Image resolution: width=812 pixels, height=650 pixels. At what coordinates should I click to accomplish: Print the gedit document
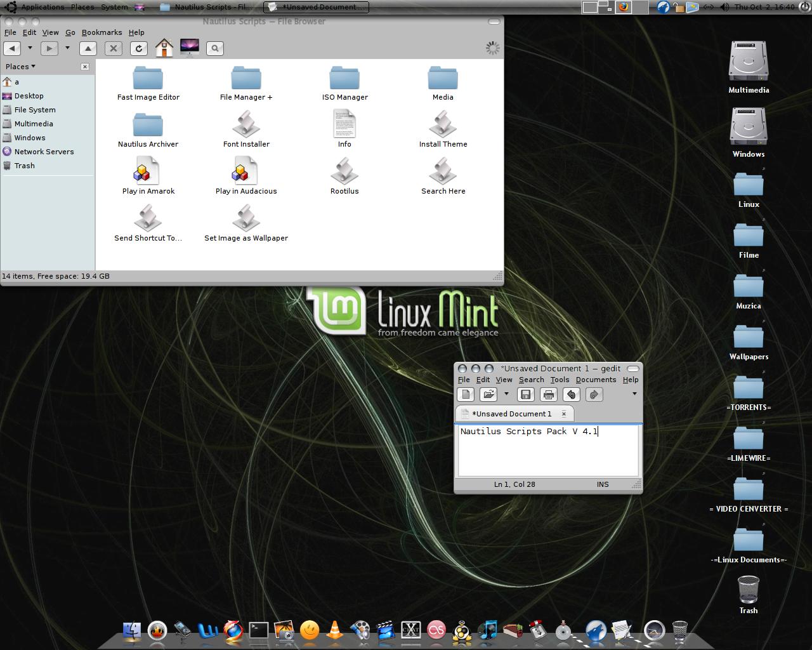(549, 394)
